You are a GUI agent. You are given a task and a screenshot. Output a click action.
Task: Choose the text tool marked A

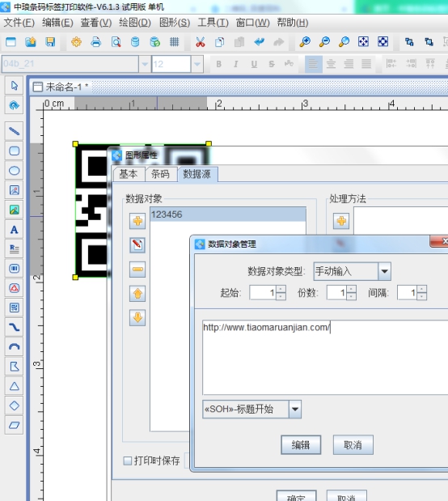pyautogui.click(x=14, y=229)
